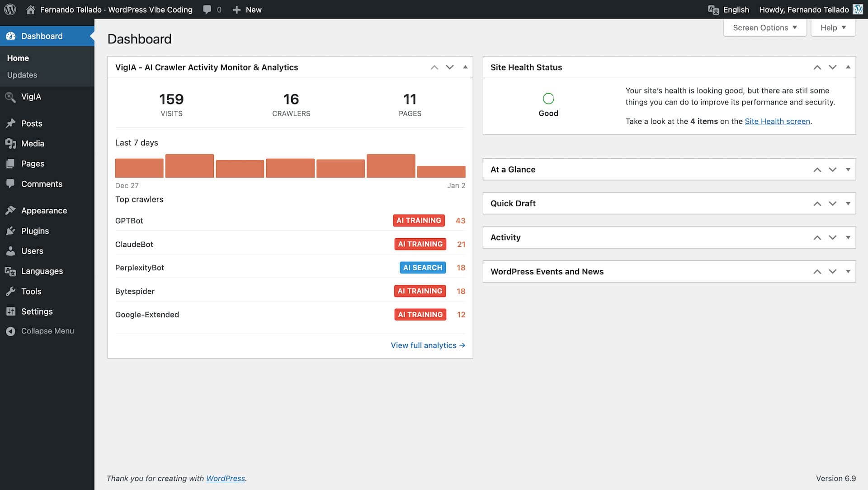Collapse the Site Health Status widget
The height and width of the screenshot is (490, 868).
[847, 67]
